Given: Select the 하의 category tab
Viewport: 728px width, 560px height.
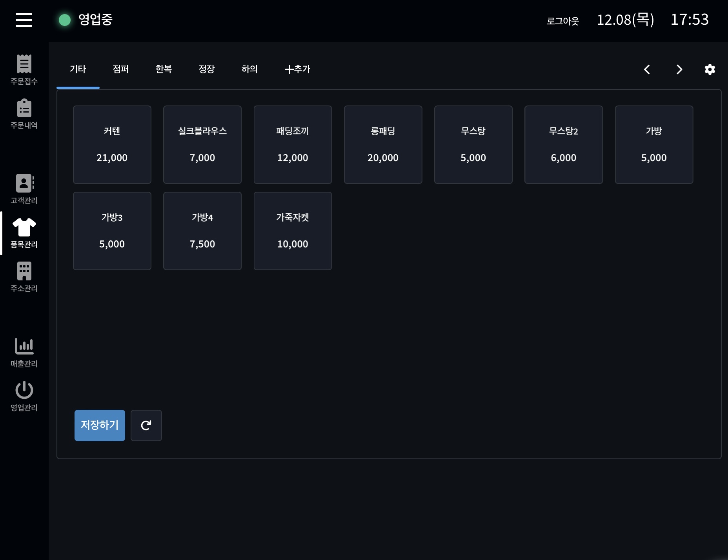Looking at the screenshot, I should pyautogui.click(x=249, y=69).
